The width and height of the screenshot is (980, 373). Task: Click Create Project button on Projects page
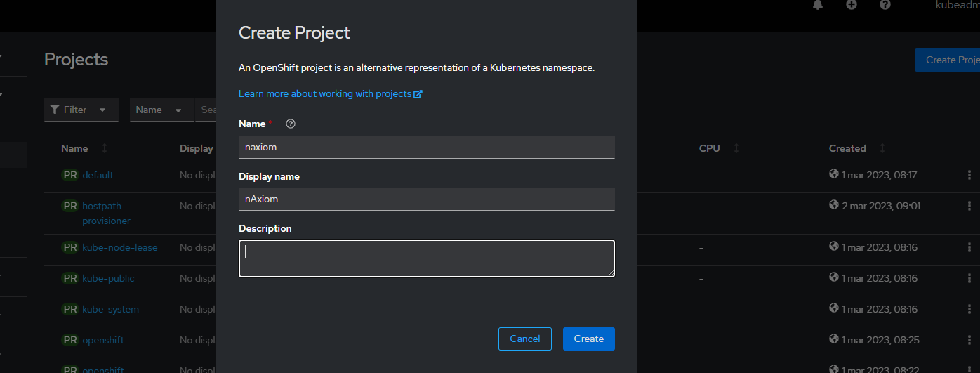tap(947, 60)
